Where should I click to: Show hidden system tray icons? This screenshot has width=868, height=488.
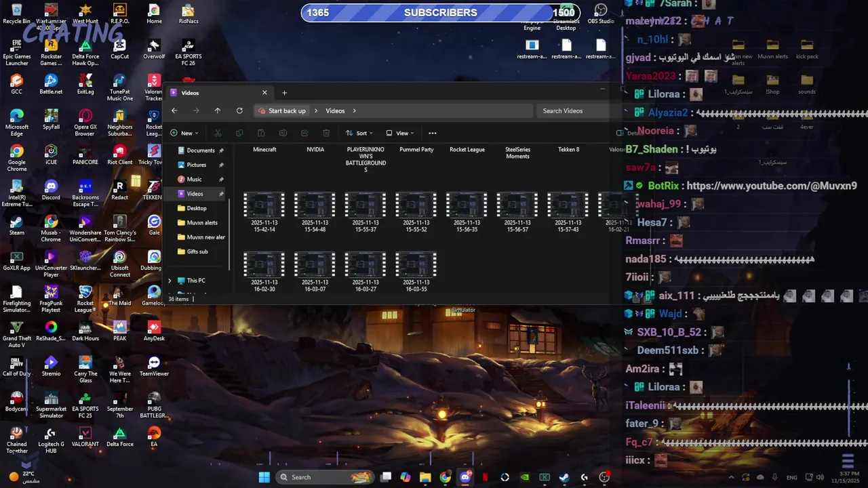[x=730, y=477]
